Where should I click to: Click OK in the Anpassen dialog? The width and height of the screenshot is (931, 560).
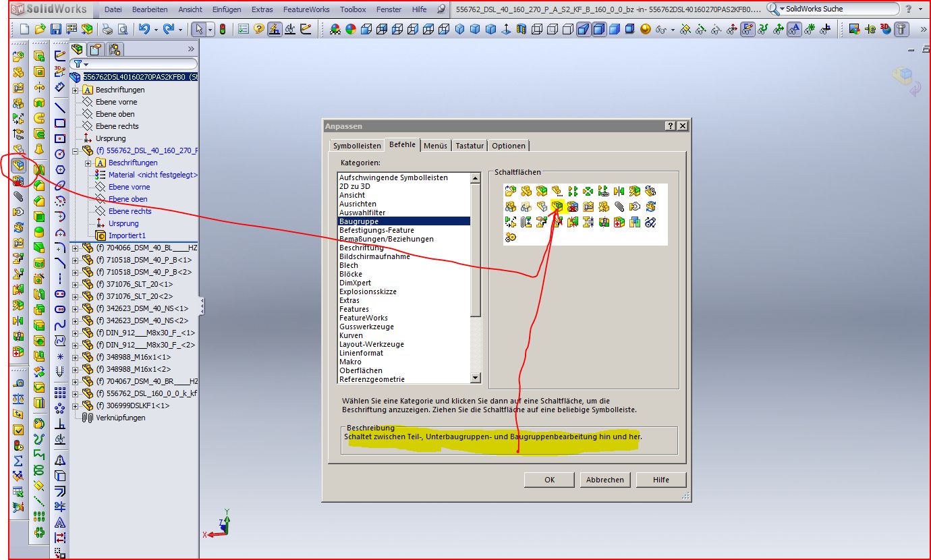click(x=550, y=480)
